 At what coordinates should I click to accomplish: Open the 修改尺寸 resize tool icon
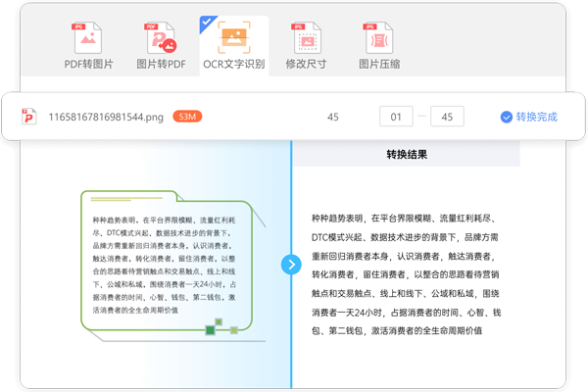[308, 37]
